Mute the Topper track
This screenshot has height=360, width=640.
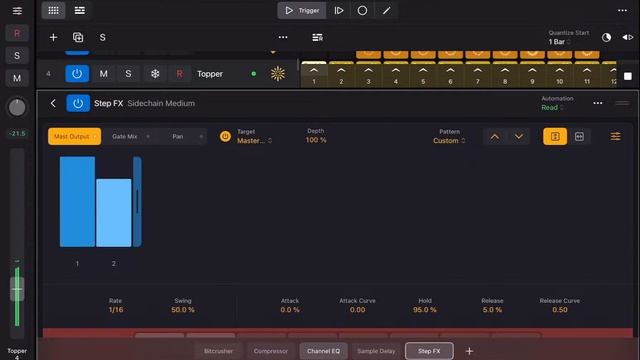click(x=104, y=74)
